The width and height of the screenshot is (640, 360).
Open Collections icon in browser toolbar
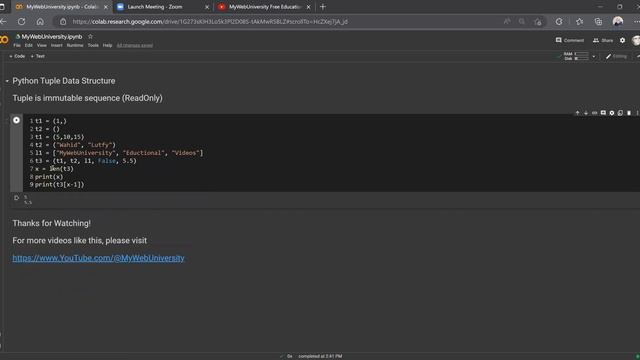598,22
